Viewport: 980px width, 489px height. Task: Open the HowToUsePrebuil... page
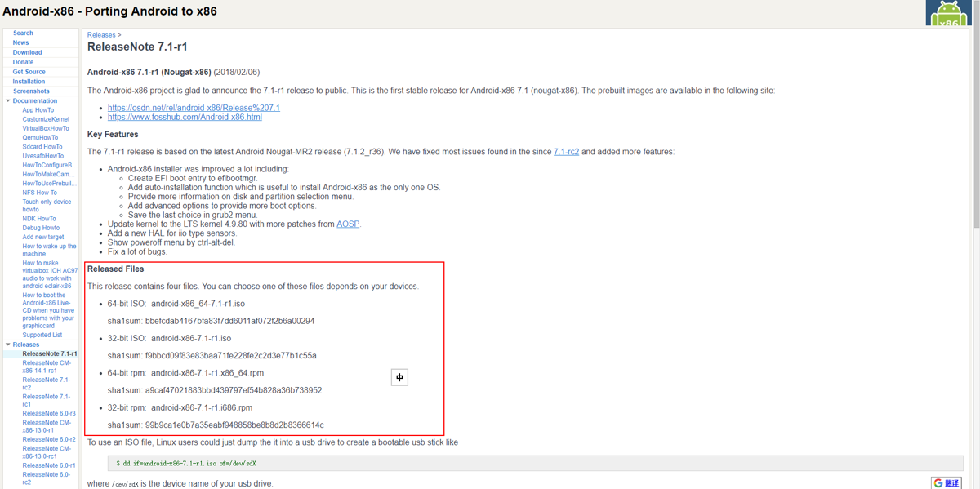[x=49, y=184]
